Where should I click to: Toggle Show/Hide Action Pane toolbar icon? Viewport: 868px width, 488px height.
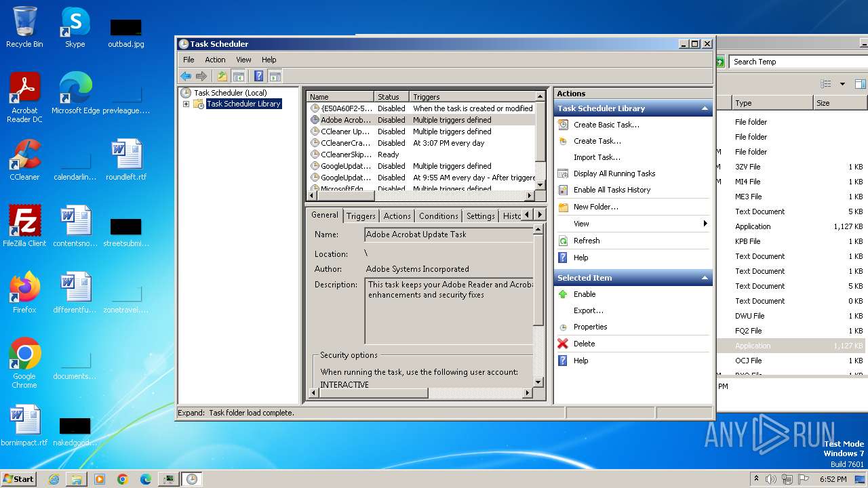pyautogui.click(x=275, y=76)
